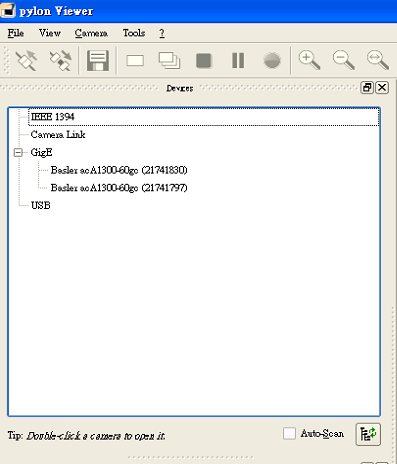Click the open camera connection icon
The image size is (397, 464).
[27, 61]
